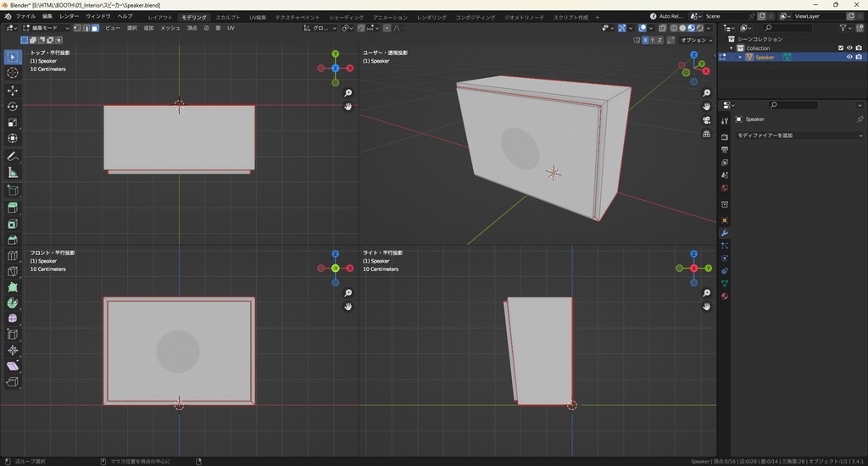Click the pan hand icon in right viewport
The width and height of the screenshot is (868, 466).
pyautogui.click(x=707, y=306)
